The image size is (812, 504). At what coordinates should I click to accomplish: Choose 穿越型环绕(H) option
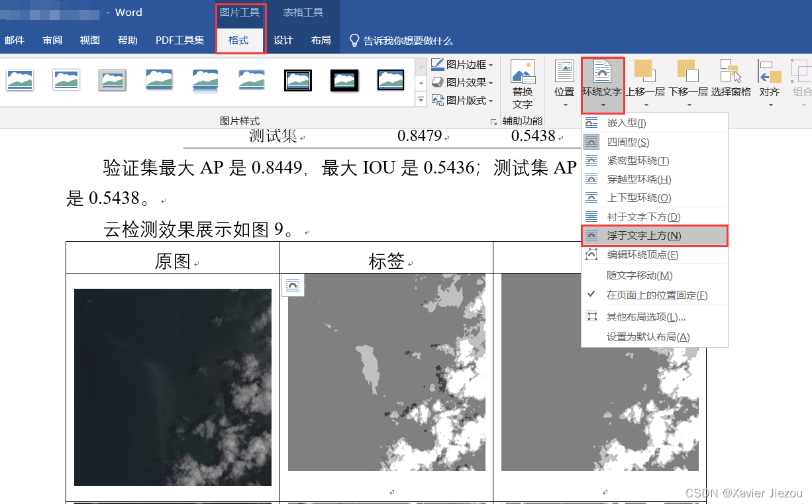(x=654, y=179)
